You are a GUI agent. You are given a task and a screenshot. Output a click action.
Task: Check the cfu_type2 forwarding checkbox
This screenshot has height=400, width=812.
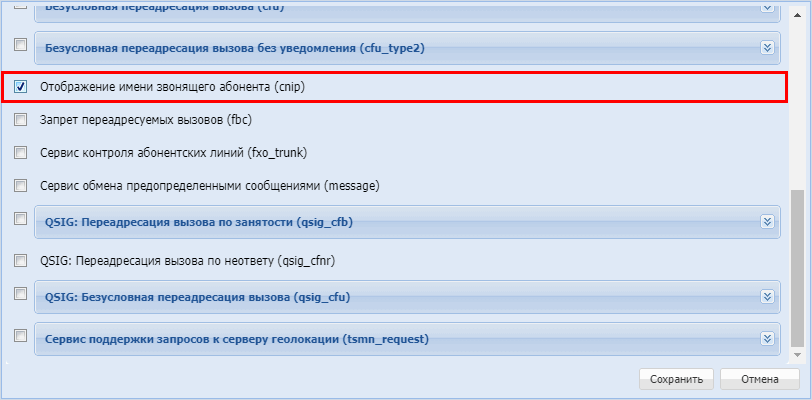click(20, 45)
